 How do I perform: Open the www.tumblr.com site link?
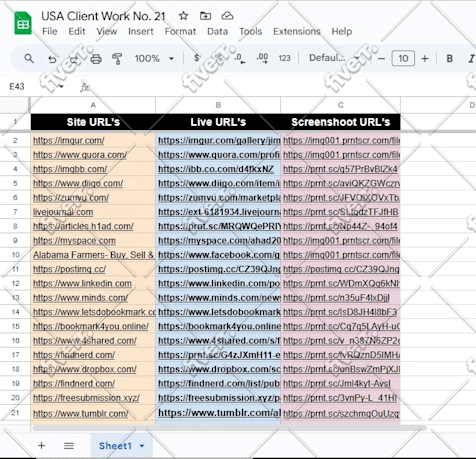point(81,414)
